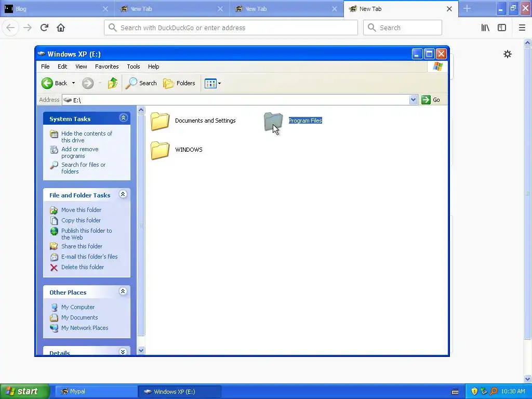Click Hide the contents of this drive
Viewport: 532px width, 399px height.
pos(87,137)
